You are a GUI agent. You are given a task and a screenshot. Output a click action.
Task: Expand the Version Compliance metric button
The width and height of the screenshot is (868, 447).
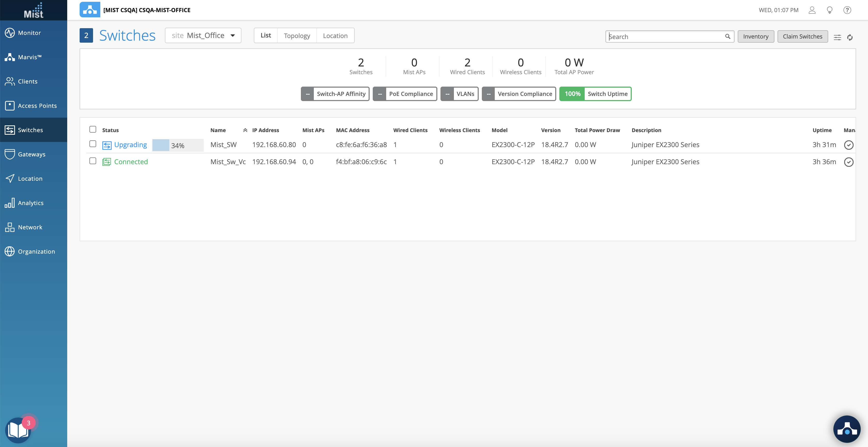coord(519,94)
